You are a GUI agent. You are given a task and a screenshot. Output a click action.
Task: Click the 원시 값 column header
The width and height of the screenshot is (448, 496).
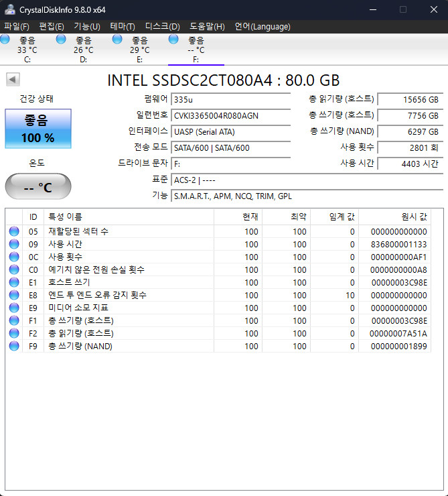pos(395,216)
